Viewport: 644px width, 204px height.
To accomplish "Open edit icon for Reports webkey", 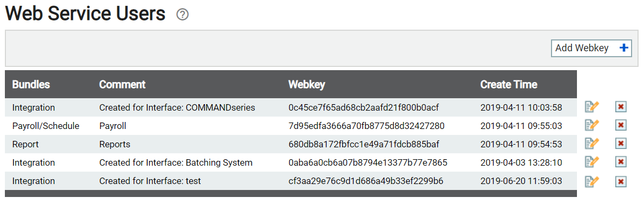I will pyautogui.click(x=592, y=144).
